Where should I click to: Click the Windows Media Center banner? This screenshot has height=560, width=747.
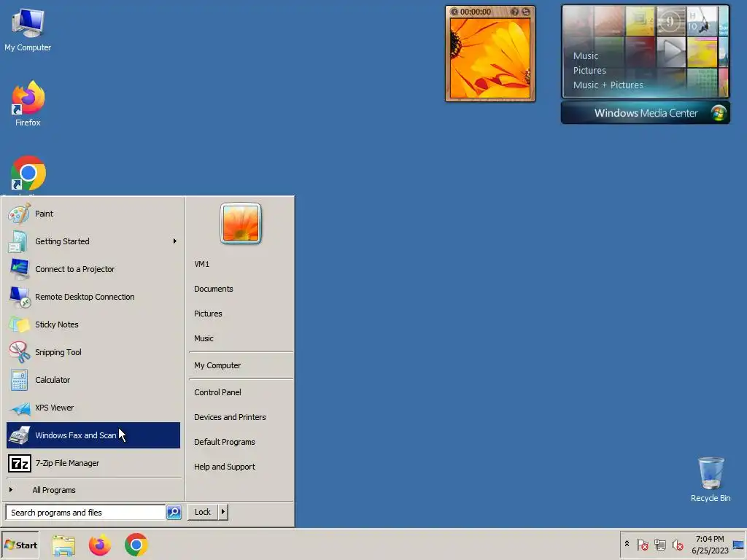646,113
